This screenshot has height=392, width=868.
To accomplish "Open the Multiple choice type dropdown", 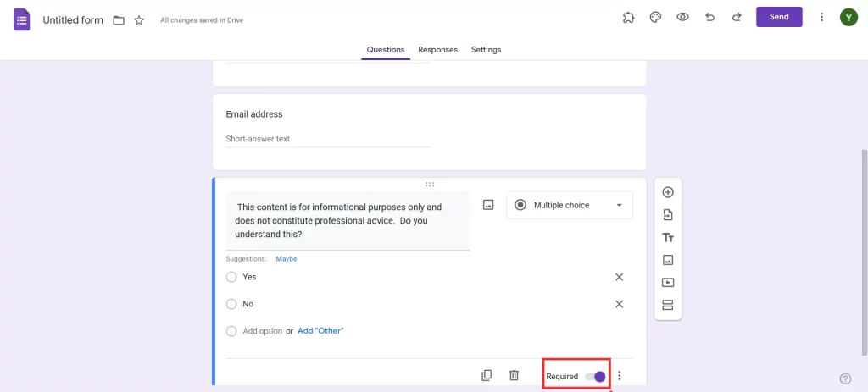I will (x=569, y=205).
